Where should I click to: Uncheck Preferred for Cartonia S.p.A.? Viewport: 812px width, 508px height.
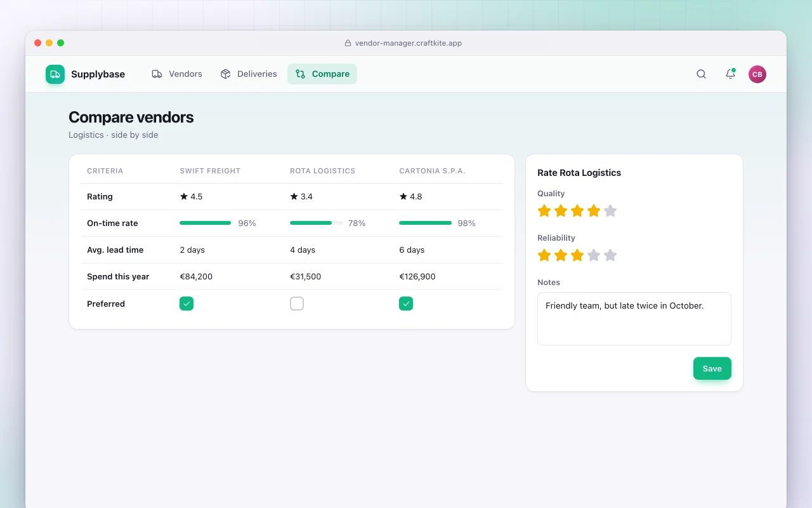point(406,304)
